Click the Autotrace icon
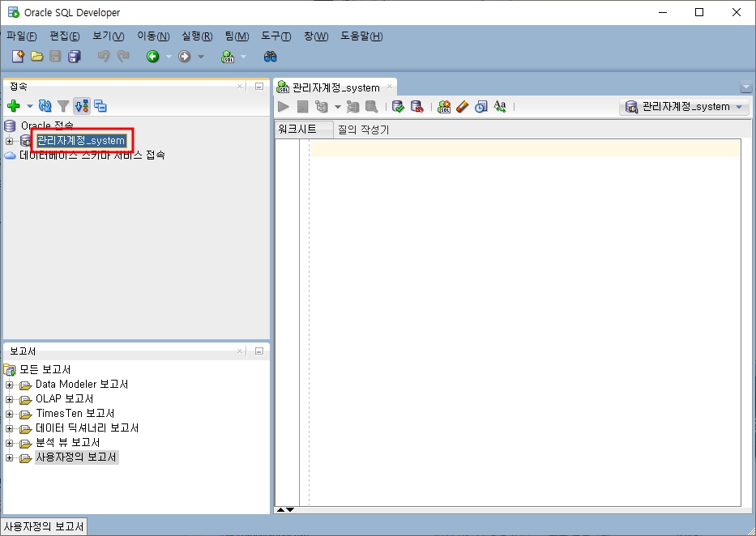 click(353, 106)
